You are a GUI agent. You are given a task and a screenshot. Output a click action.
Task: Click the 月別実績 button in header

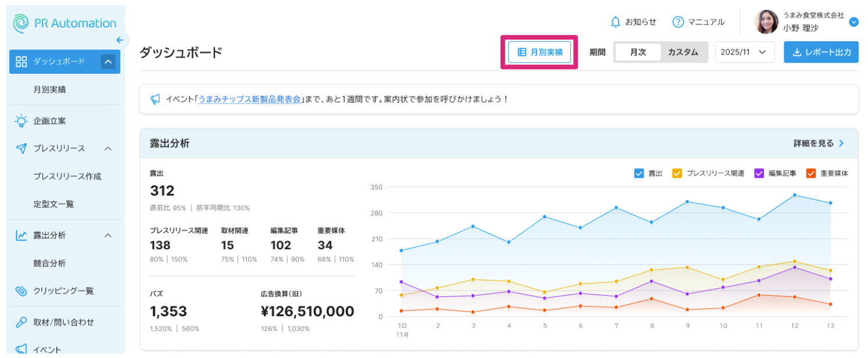coord(540,52)
